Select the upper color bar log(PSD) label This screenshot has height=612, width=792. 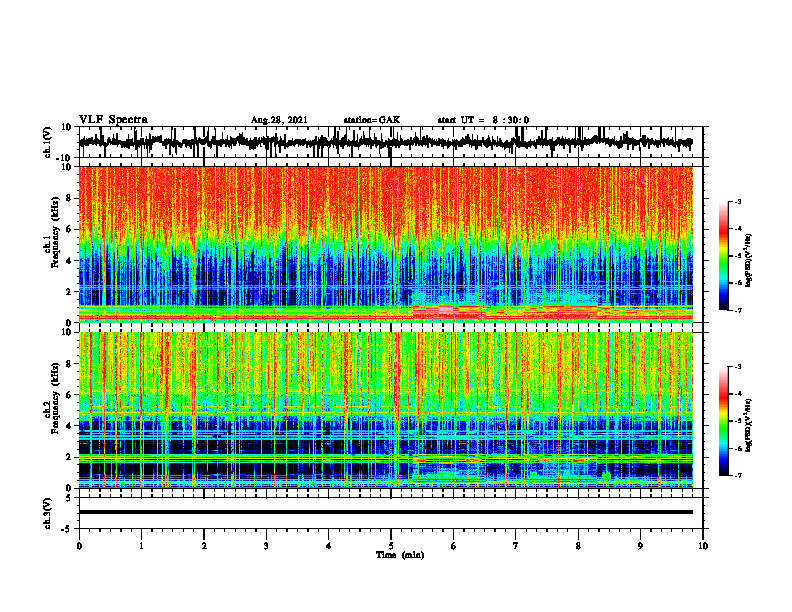[x=749, y=261]
